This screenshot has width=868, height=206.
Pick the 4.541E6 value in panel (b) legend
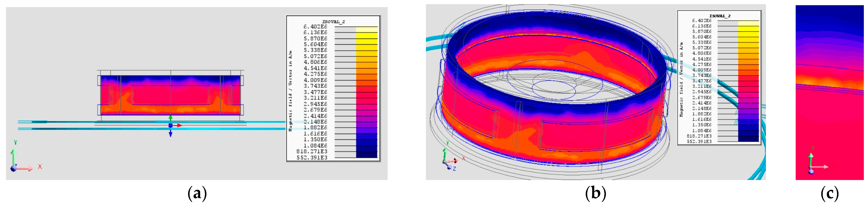coord(702,59)
